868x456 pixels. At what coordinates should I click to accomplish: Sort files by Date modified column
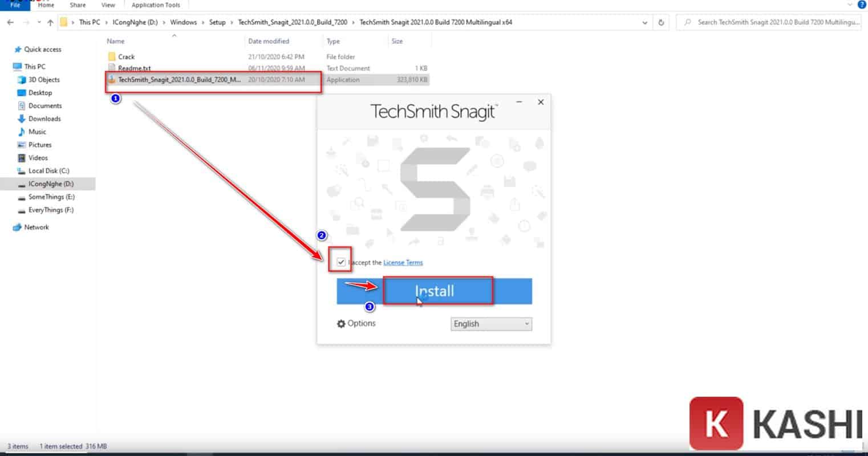click(269, 41)
